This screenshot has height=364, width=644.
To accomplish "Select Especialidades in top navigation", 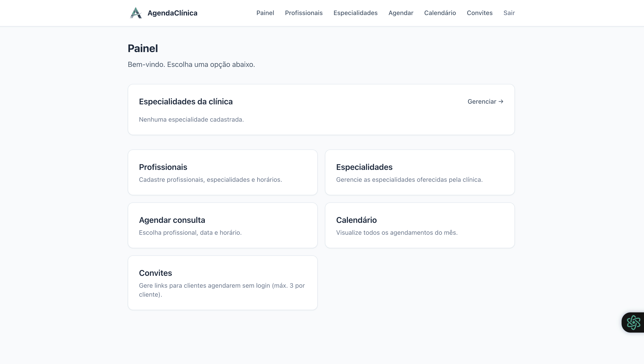I will click(x=355, y=13).
